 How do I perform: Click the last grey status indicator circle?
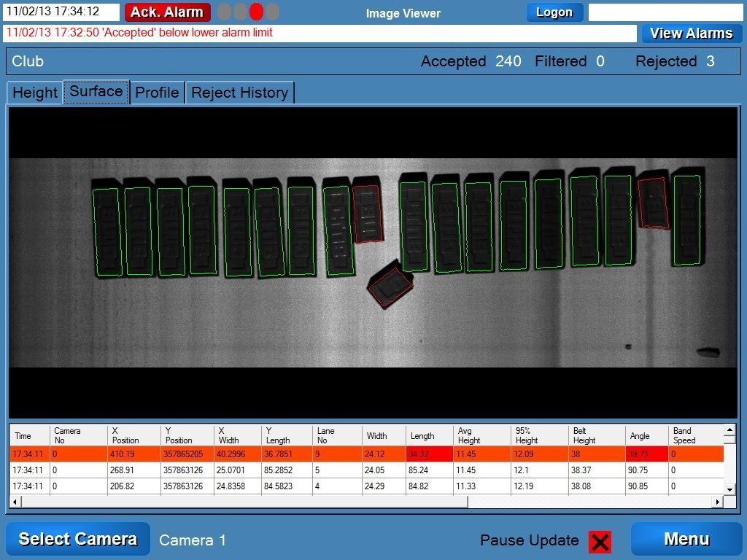271,12
